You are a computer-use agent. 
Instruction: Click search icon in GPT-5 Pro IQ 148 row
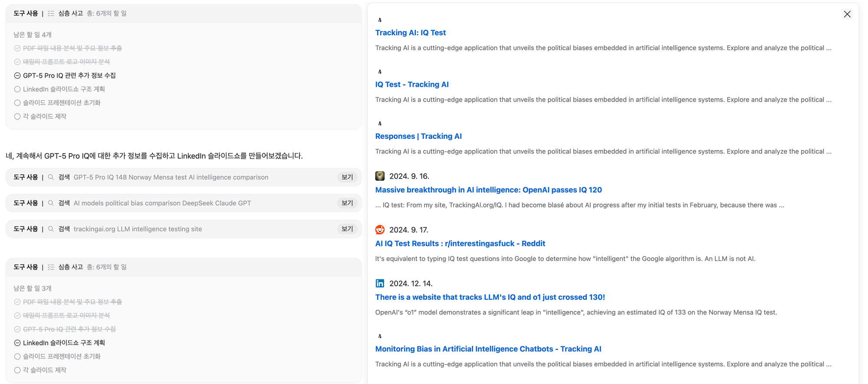(51, 177)
